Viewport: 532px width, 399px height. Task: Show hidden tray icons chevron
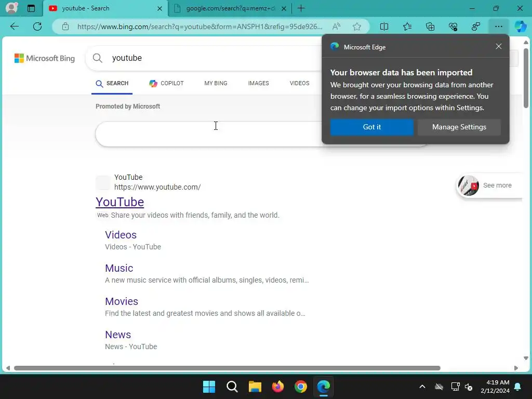tap(422, 387)
